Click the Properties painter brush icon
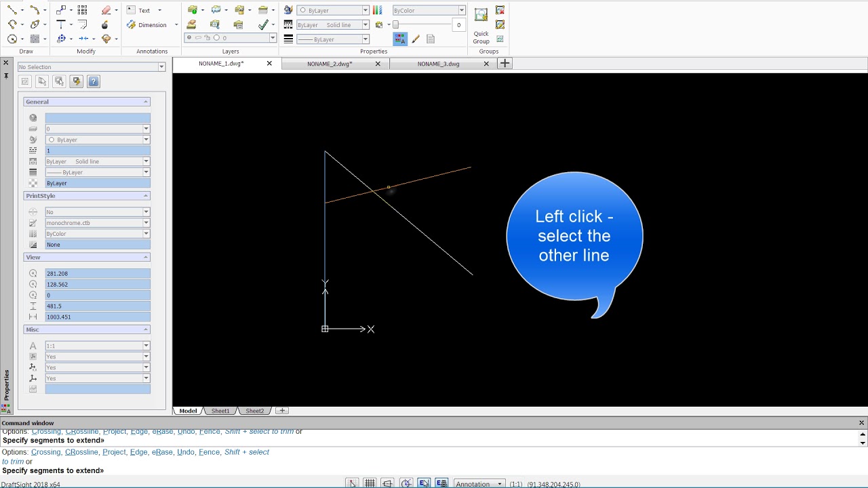The height and width of the screenshot is (488, 868). 416,39
